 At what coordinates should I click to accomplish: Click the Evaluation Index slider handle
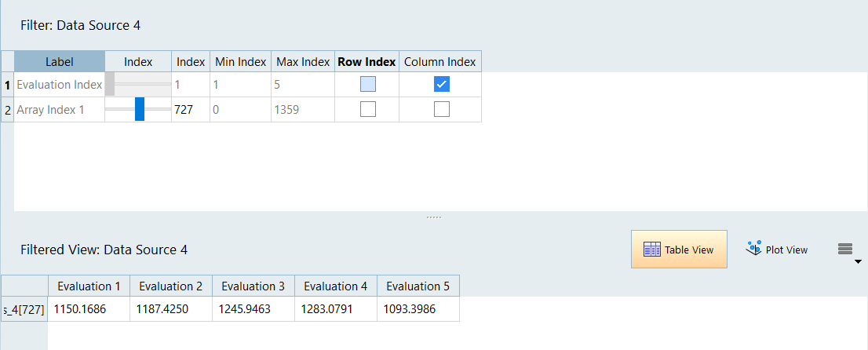[110, 85]
